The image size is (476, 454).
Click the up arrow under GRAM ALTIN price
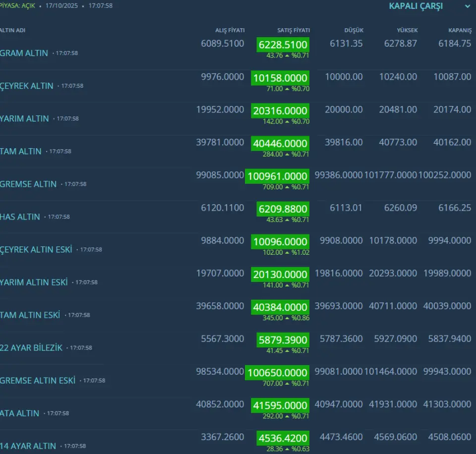tap(287, 56)
